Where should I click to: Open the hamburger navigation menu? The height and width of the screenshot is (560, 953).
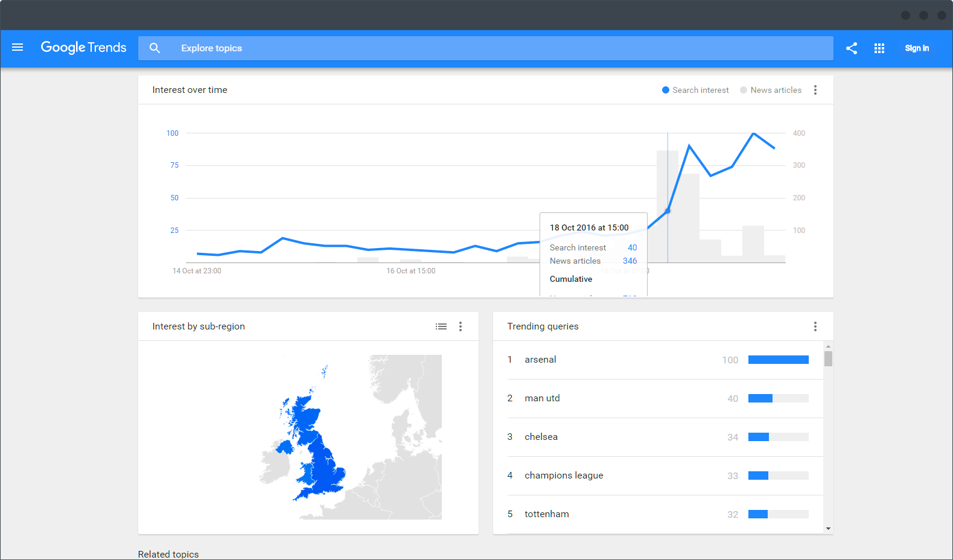pyautogui.click(x=18, y=48)
